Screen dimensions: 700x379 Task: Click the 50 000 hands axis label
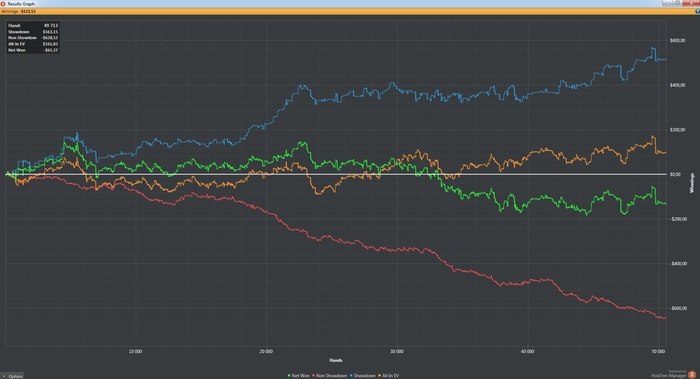[658, 351]
